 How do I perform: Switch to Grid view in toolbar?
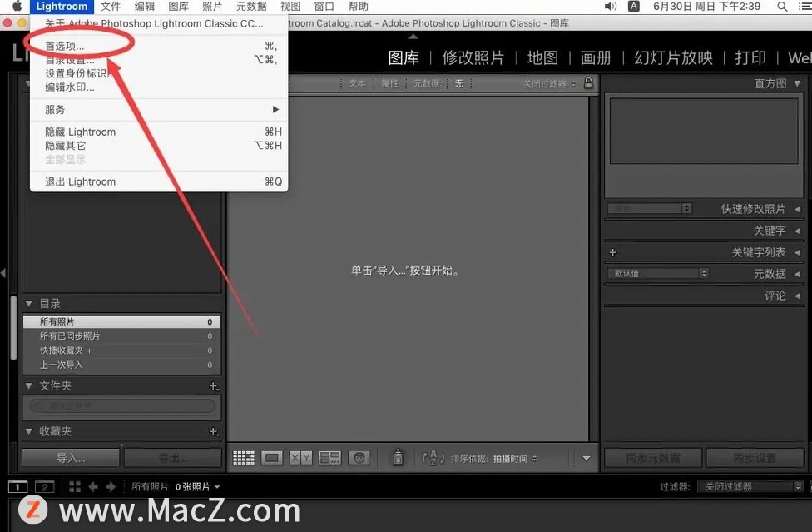[244, 458]
